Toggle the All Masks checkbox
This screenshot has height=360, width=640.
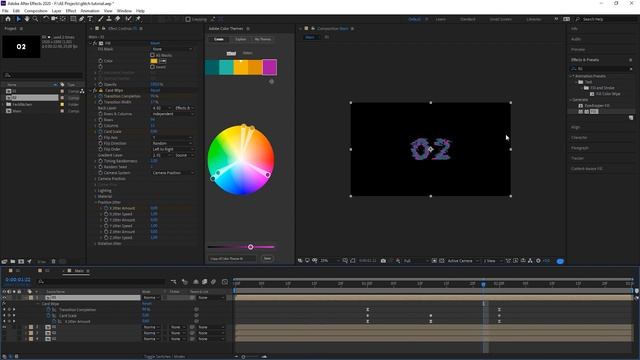click(153, 55)
